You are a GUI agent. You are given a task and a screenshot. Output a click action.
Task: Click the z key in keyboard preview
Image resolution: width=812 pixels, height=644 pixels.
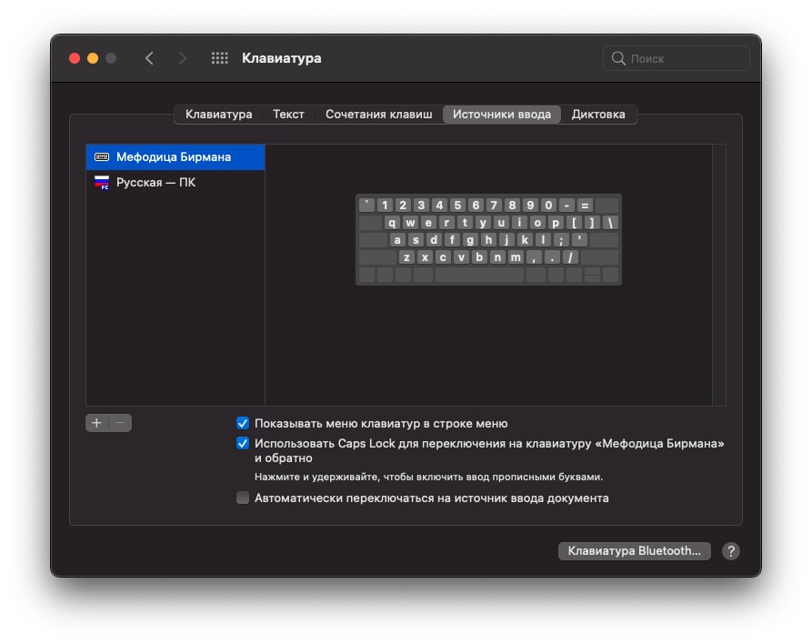[406, 257]
